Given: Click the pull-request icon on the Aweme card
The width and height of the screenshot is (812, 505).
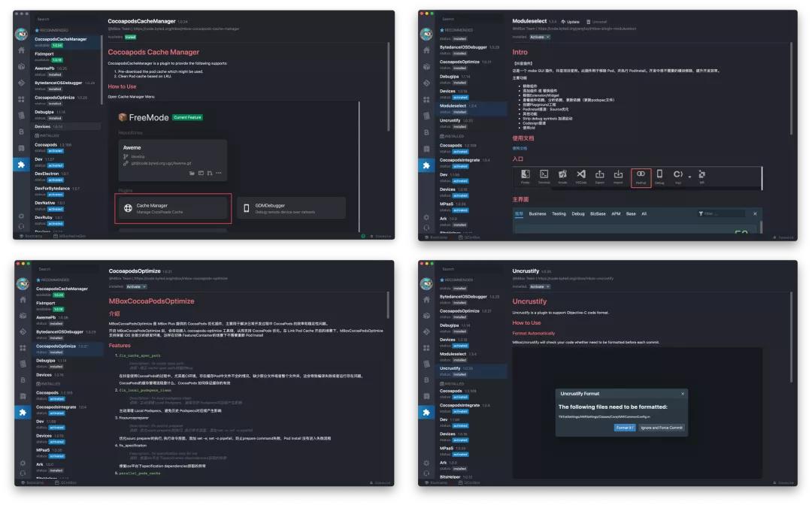Looking at the screenshot, I should 210,173.
